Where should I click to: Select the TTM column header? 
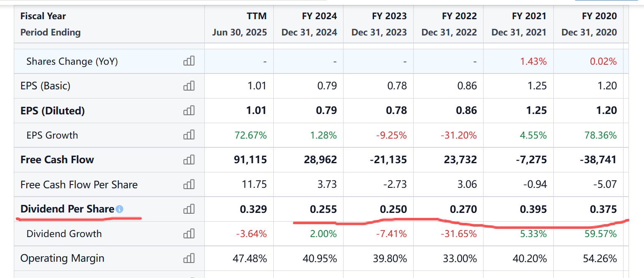pyautogui.click(x=257, y=16)
